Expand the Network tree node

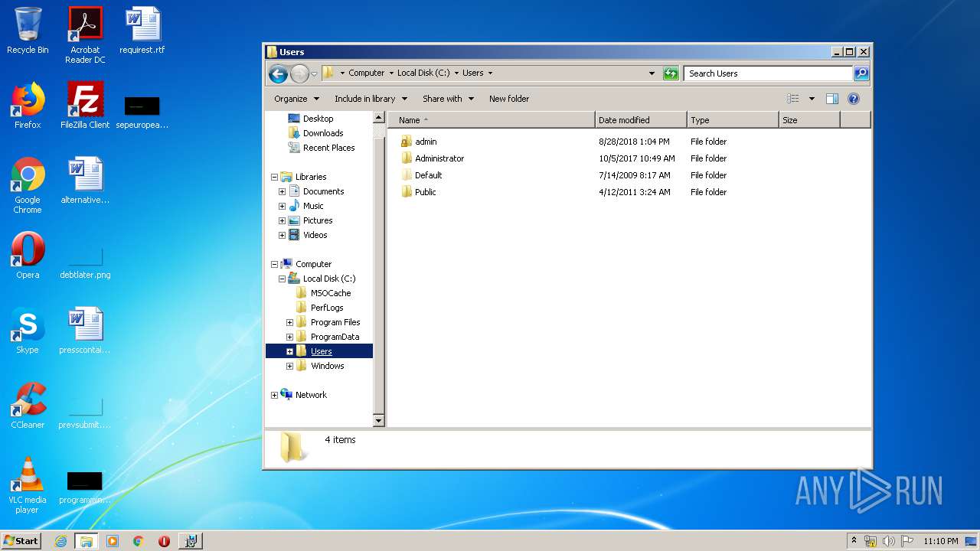point(274,395)
